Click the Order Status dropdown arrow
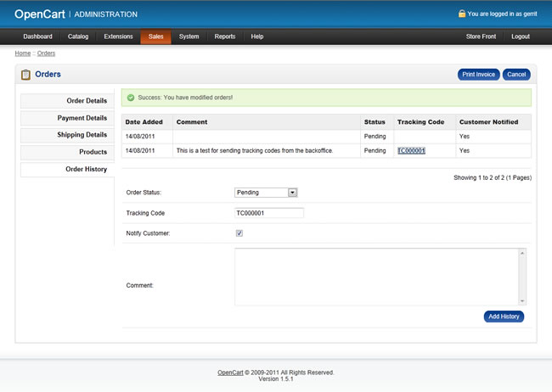The height and width of the screenshot is (392, 552). click(x=292, y=193)
